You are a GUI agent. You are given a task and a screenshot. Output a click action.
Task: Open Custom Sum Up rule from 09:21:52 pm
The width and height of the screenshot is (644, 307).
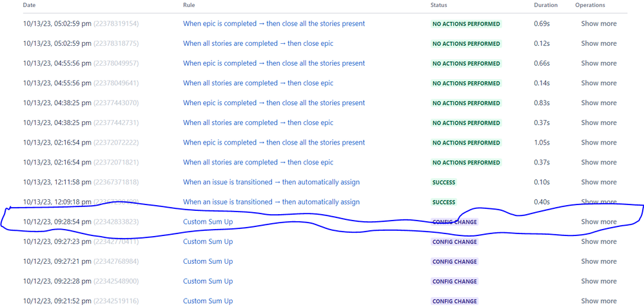click(x=208, y=301)
